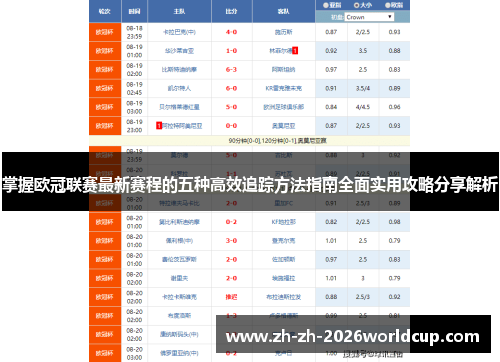Click 欧冠杯 tag in the 6-3 row

tap(105, 70)
